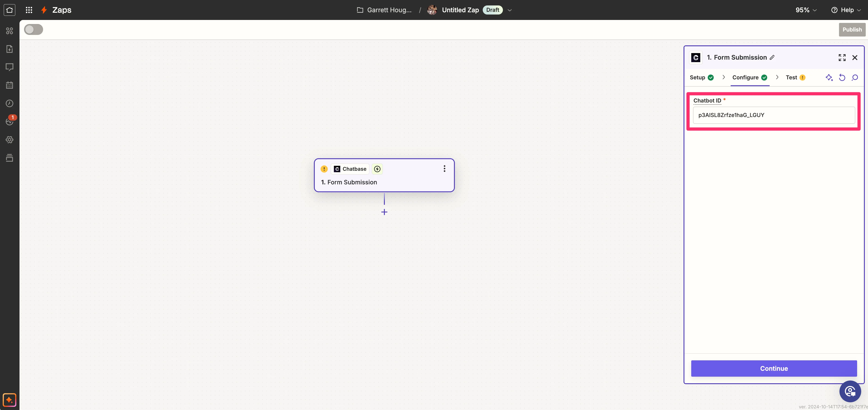This screenshot has height=410, width=868.
Task: Open the Untitled Zap Draft dropdown chevron
Action: 510,10
